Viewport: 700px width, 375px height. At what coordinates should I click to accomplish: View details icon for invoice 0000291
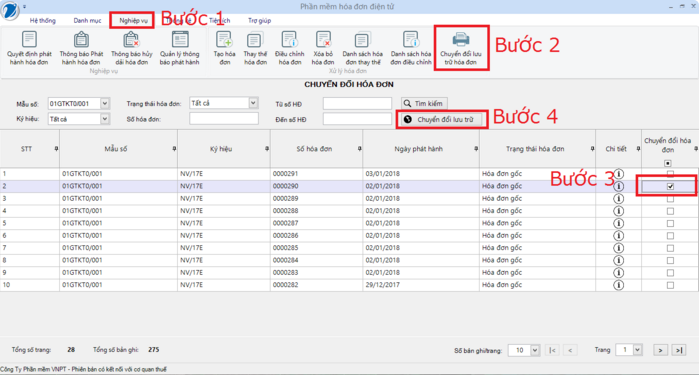coord(619,173)
